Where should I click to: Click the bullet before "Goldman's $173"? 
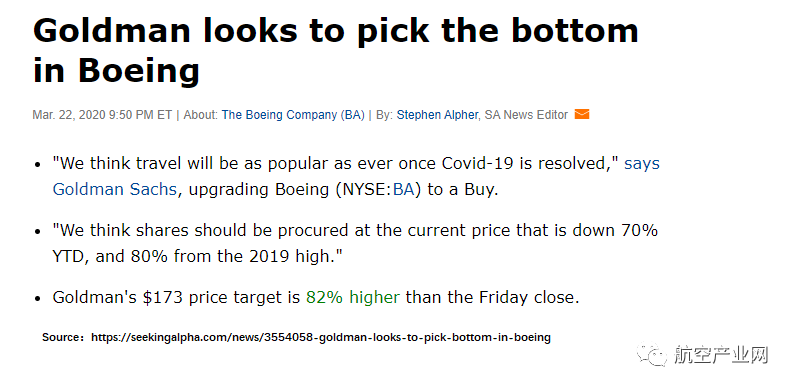[x=37, y=299]
